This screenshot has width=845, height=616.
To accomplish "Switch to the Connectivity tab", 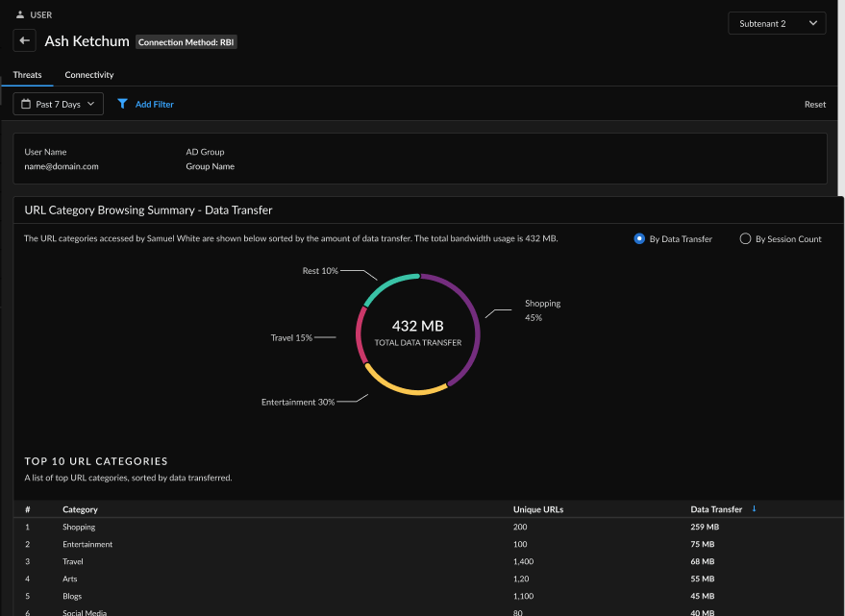I will point(89,75).
